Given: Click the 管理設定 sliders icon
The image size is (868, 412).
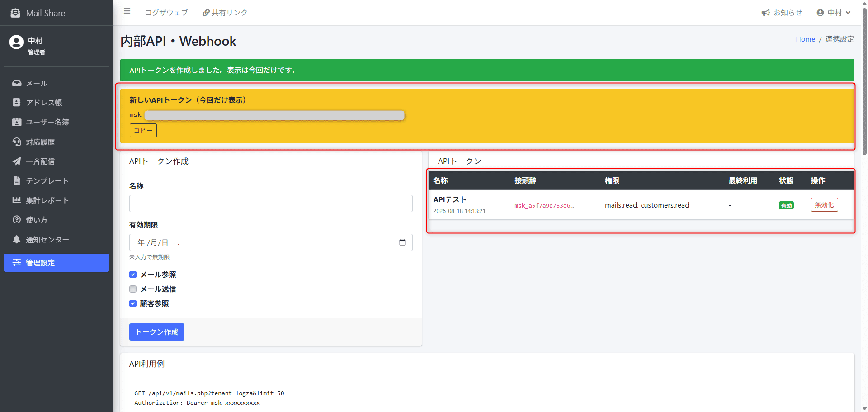Looking at the screenshot, I should pos(17,263).
